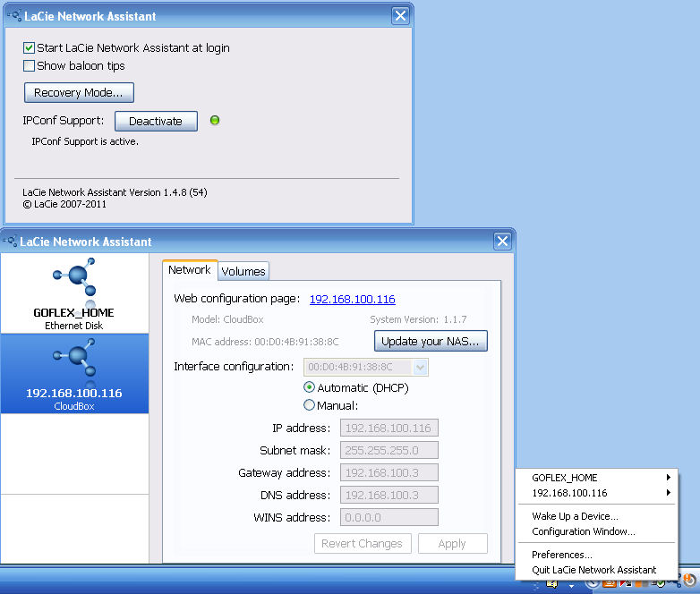Switch to the Network tab
700x594 pixels.
point(189,270)
